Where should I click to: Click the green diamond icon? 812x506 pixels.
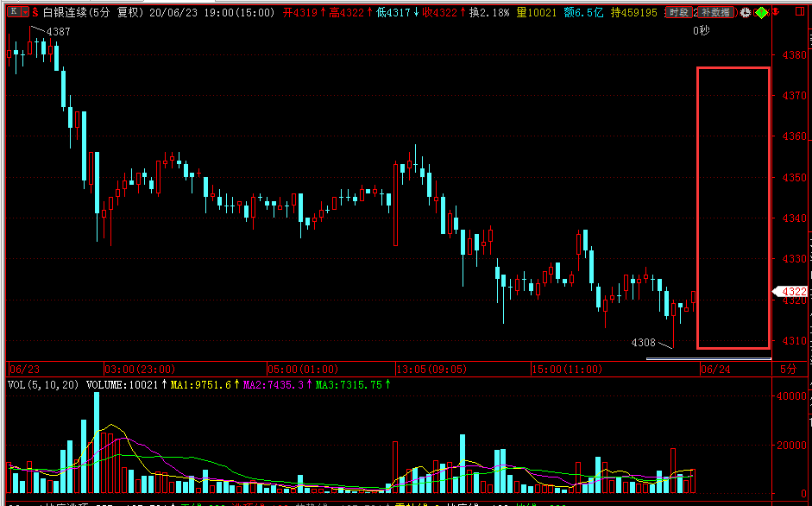[x=761, y=12]
